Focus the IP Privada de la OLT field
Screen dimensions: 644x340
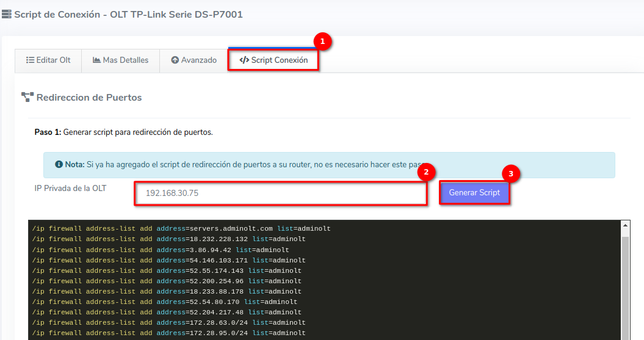pos(280,193)
